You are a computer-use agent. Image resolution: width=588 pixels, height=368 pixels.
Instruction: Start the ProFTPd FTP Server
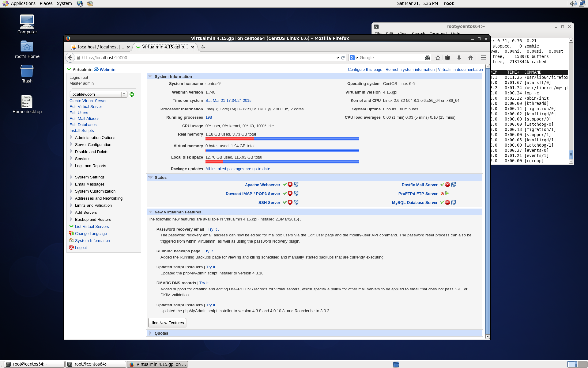pyautogui.click(x=447, y=194)
